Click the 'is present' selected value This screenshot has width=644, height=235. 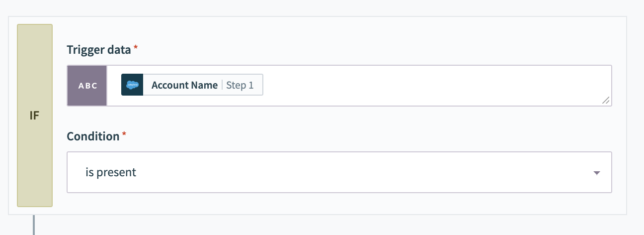(x=111, y=173)
